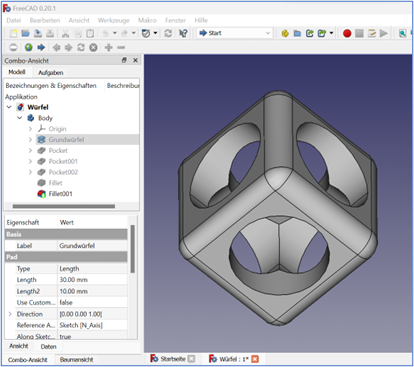Image resolution: width=414 pixels, height=367 pixels.
Task: Open the Bearbeiten menu
Action: 45,20
